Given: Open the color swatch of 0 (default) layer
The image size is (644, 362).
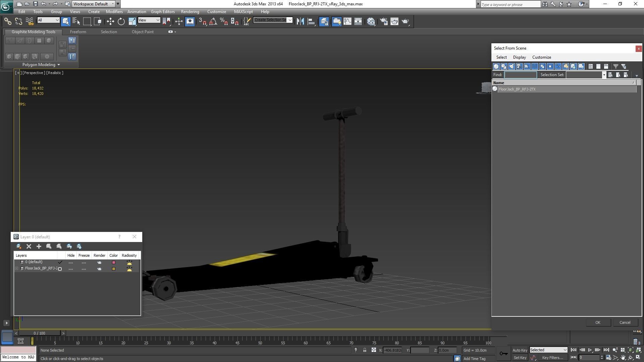Looking at the screenshot, I should coord(113,262).
